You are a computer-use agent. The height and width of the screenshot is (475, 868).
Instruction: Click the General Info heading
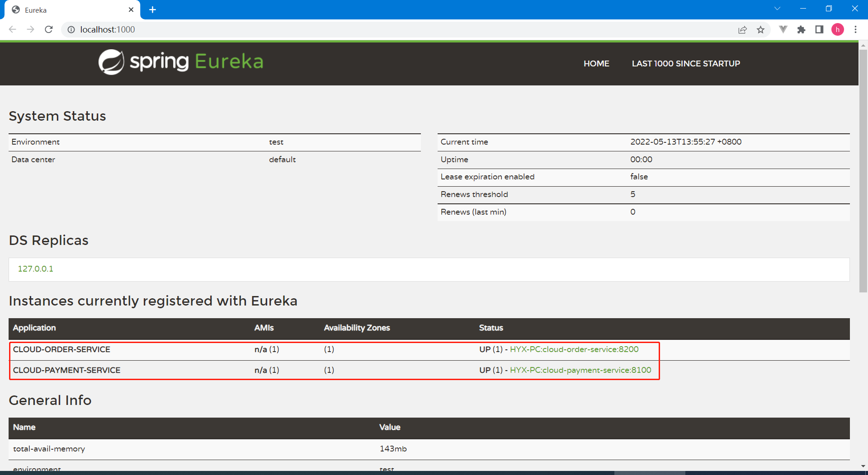[50, 400]
